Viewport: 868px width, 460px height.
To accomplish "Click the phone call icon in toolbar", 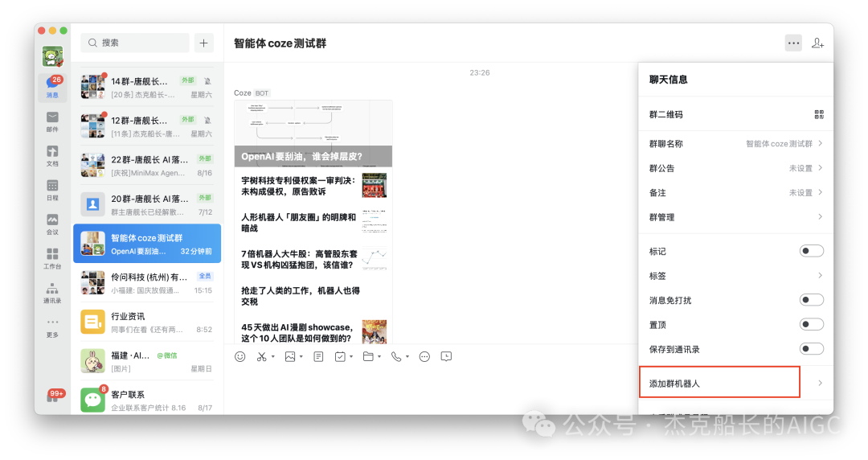I will tap(396, 356).
